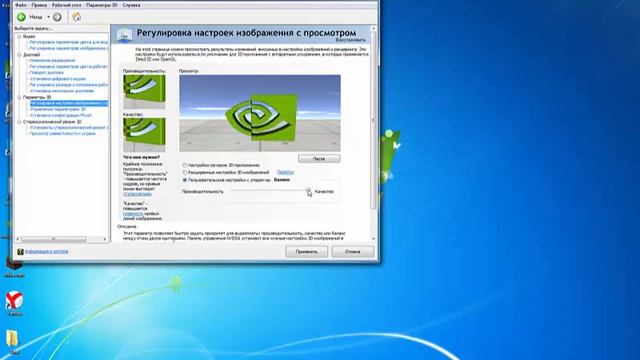
Task: Click the ступенчатыми help link
Action: 137,194
